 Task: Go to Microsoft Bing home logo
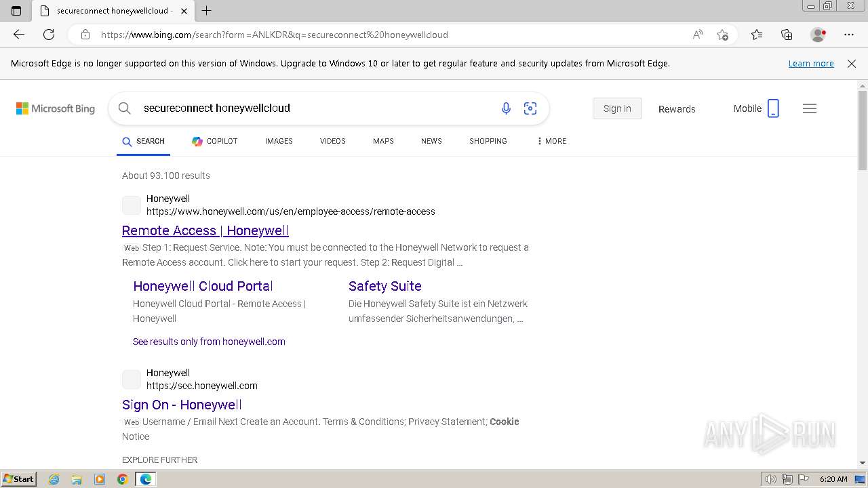56,108
